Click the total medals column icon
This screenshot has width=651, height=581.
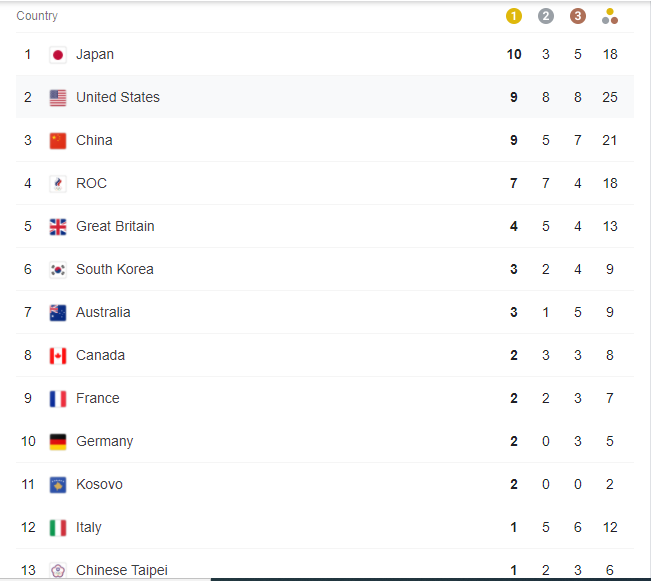pyautogui.click(x=610, y=16)
